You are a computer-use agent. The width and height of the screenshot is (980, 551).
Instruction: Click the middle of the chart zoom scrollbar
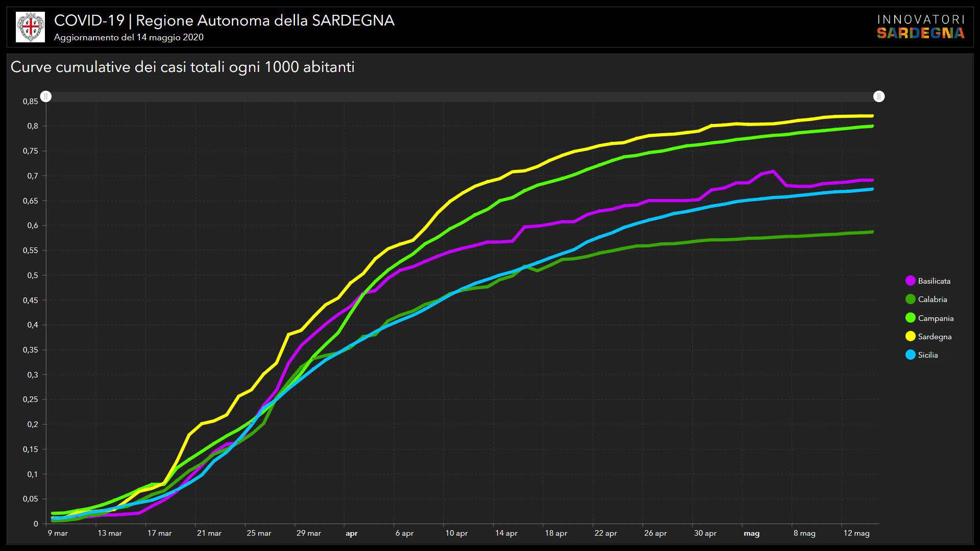pyautogui.click(x=462, y=96)
